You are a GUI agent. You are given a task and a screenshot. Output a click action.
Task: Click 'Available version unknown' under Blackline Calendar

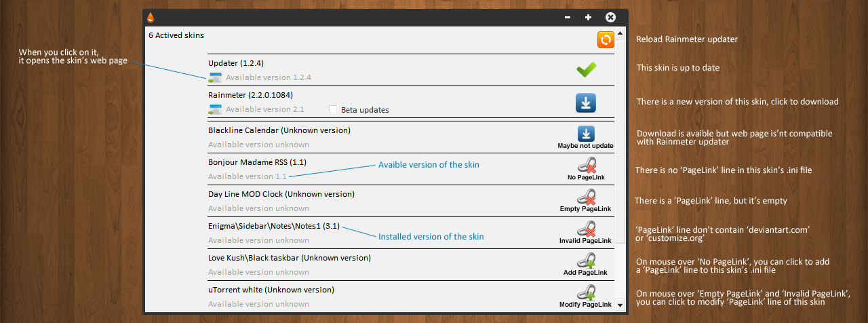[258, 145]
